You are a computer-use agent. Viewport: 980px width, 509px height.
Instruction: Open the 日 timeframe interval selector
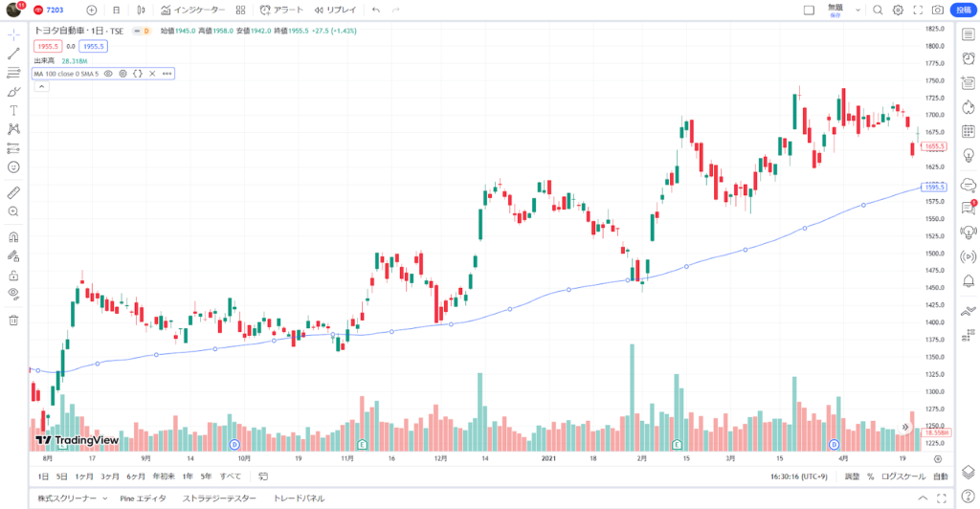(116, 10)
